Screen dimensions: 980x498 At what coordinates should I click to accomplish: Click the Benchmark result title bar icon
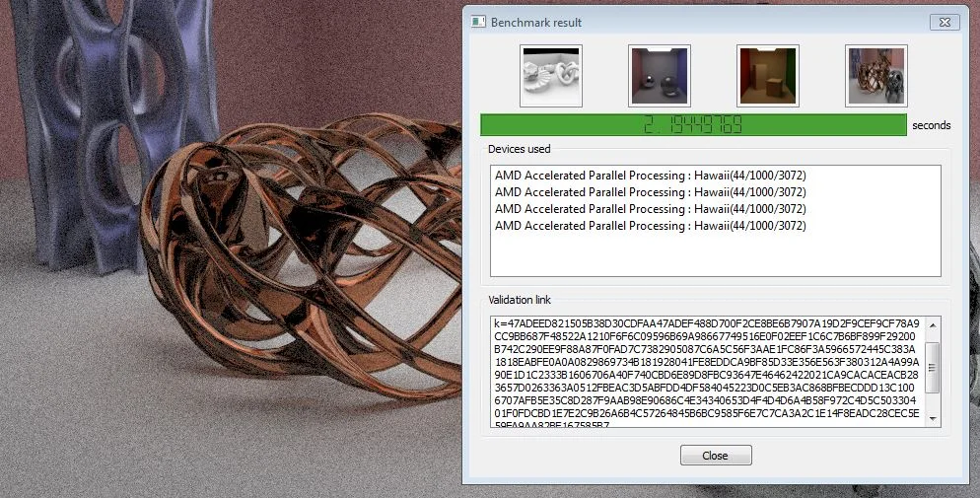(478, 22)
